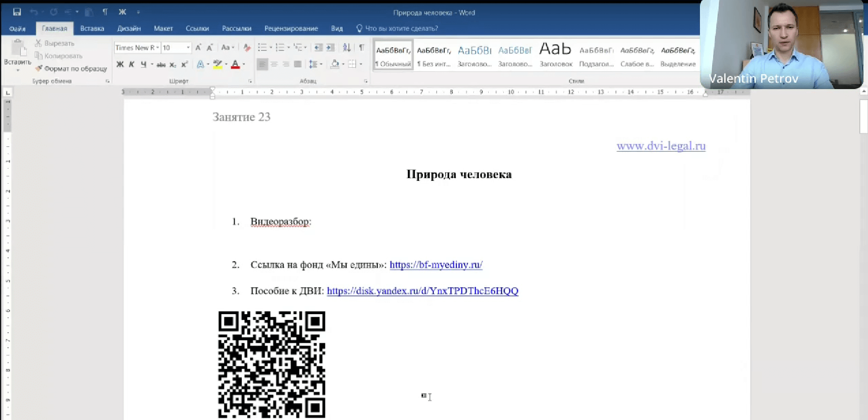868x420 pixels.
Task: Highlight text using the yellow highlighter icon
Action: pos(218,64)
